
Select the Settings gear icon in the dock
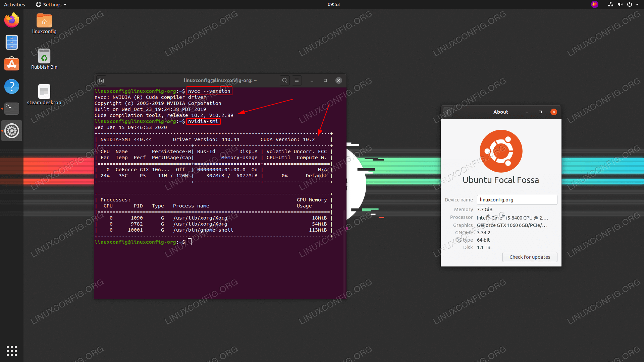(x=12, y=131)
